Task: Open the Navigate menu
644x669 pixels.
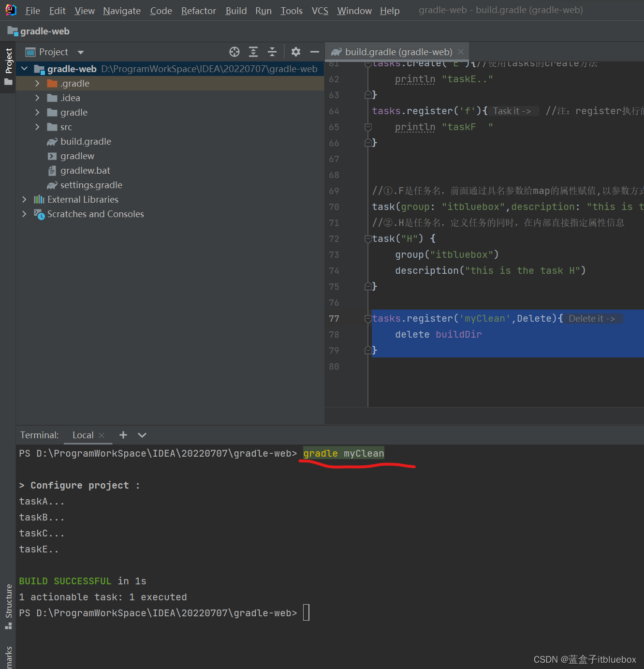Action: (122, 11)
